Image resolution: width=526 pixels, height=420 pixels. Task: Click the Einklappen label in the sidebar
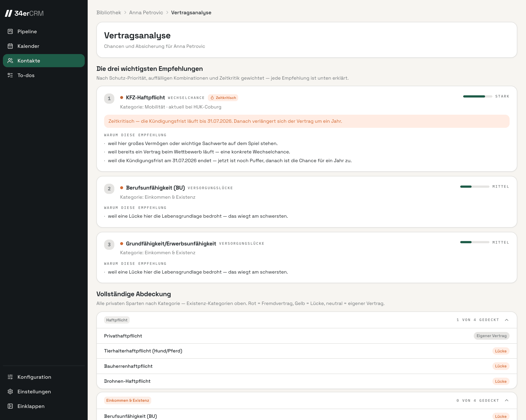click(x=31, y=406)
